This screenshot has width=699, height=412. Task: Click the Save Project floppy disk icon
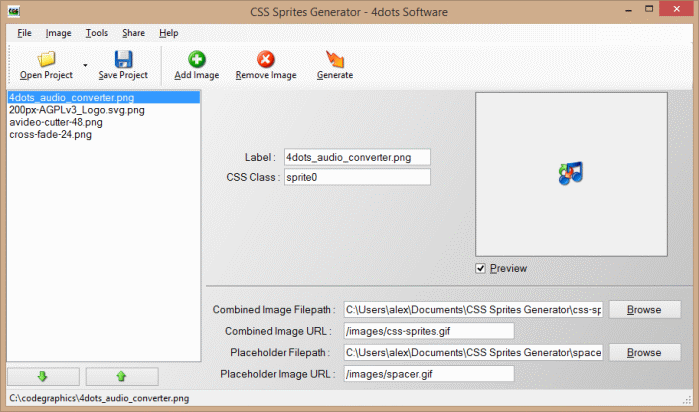tap(123, 60)
